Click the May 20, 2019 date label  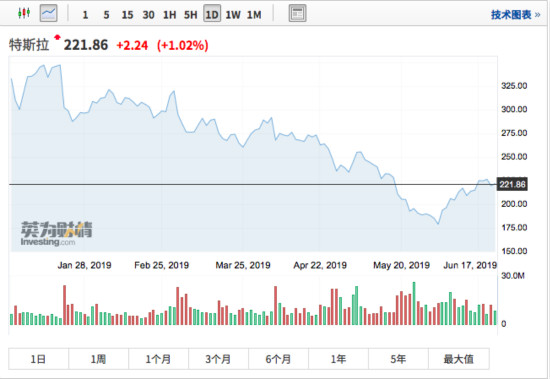pyautogui.click(x=401, y=265)
